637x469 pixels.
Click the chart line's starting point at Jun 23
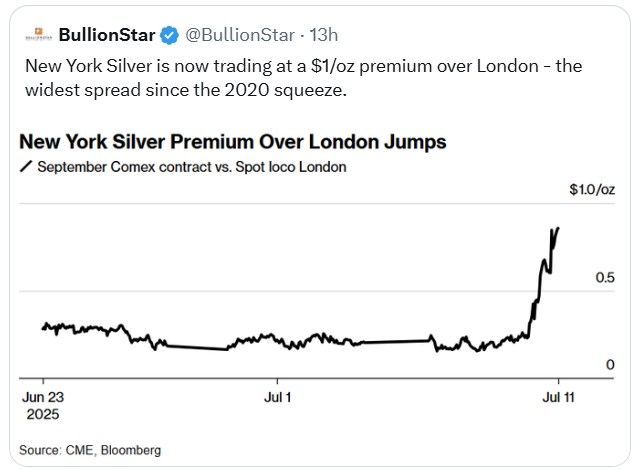[43, 328]
